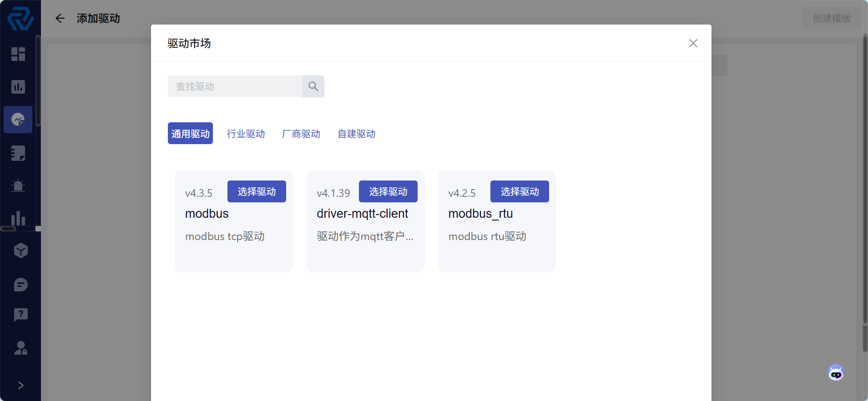
Task: Click 选择驱动 for the modbus_rtu card
Action: point(520,191)
